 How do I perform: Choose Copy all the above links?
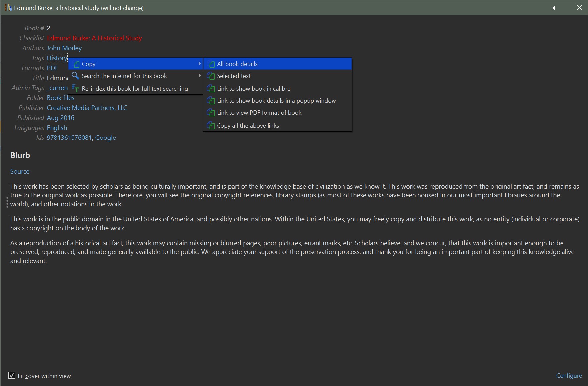[277, 126]
